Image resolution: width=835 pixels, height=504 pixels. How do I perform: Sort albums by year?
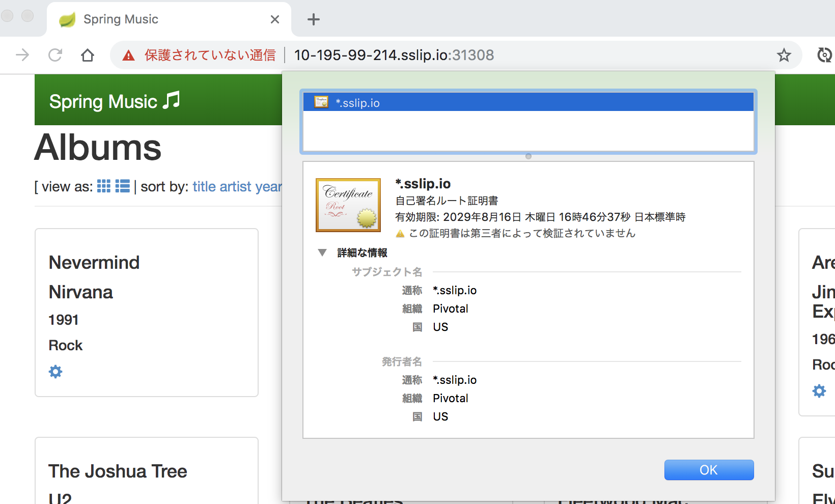pos(269,187)
